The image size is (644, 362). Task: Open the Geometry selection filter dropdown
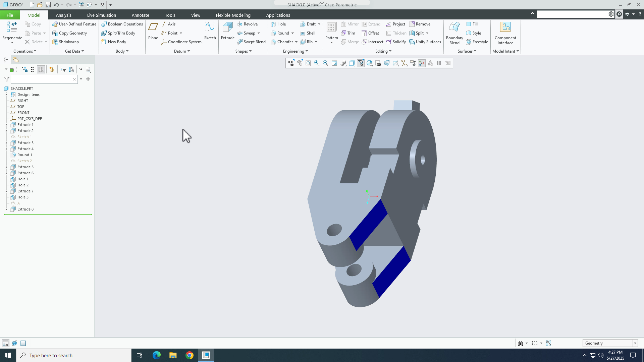click(x=635, y=343)
